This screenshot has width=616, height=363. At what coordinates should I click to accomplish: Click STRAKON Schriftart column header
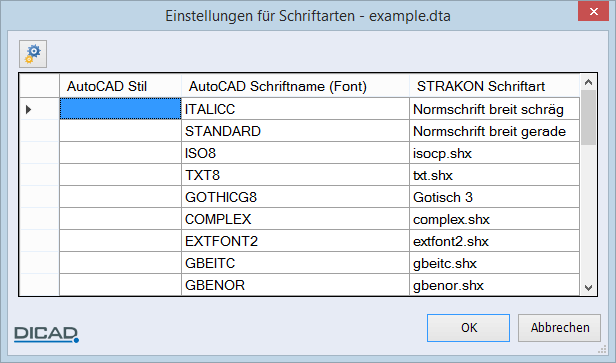[x=495, y=86]
